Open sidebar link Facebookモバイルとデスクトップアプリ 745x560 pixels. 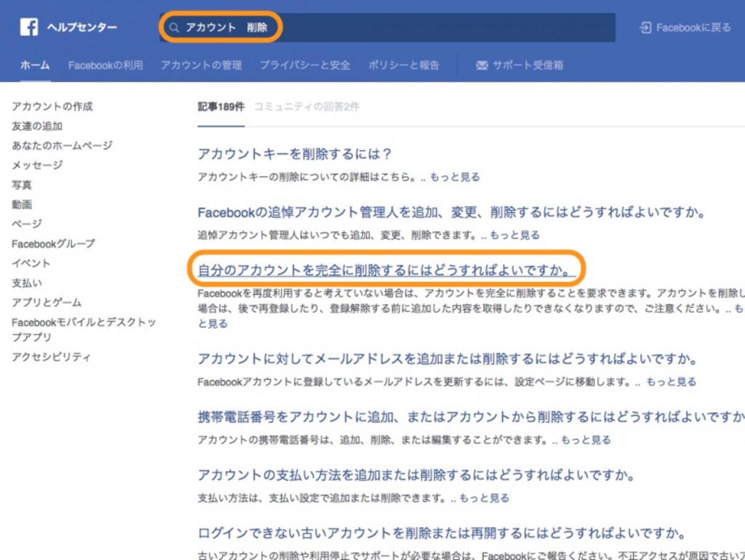tap(84, 330)
